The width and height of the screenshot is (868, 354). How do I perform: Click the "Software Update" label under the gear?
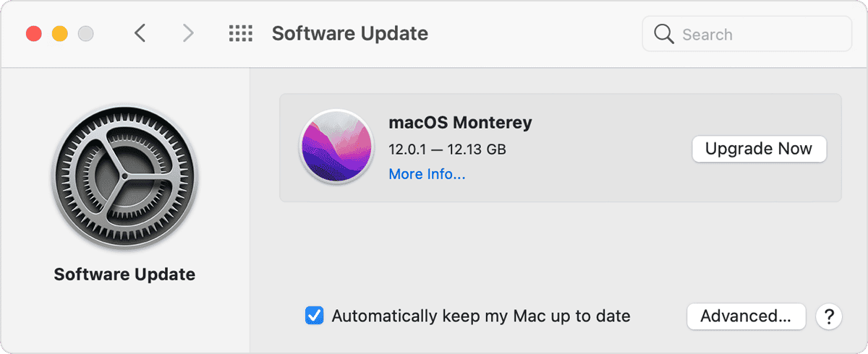click(x=124, y=275)
